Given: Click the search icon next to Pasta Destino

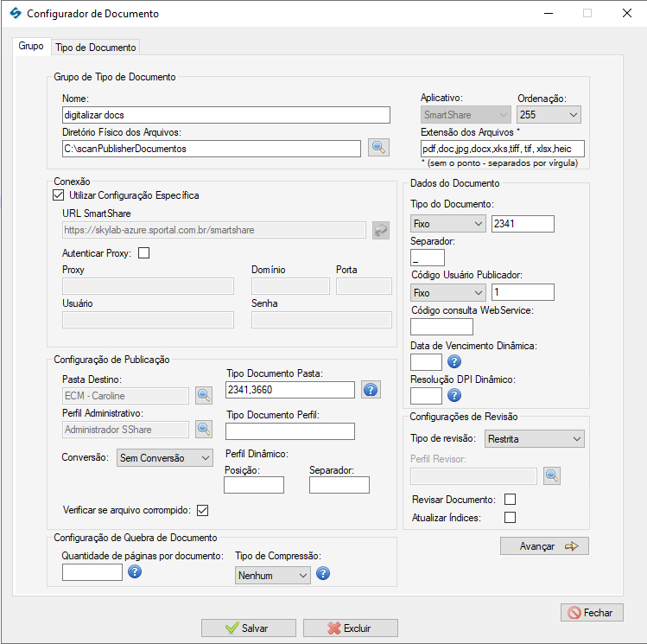Looking at the screenshot, I should 204,396.
